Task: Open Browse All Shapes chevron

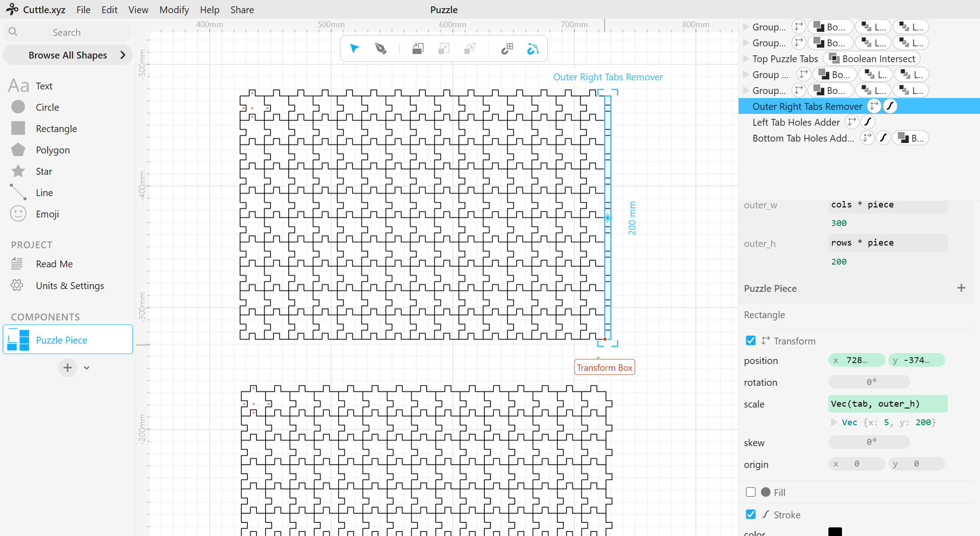Action: [123, 55]
